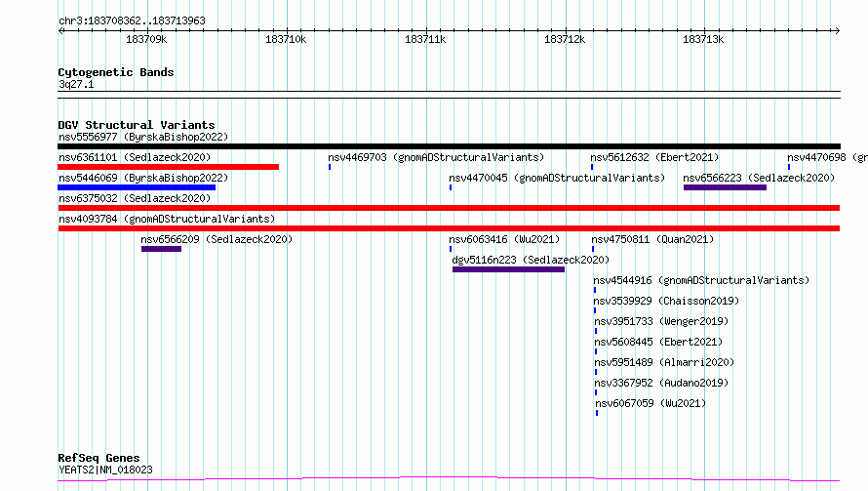
Task: Click the nsv3539929 (Chaisson2019) label
Action: 666,301
